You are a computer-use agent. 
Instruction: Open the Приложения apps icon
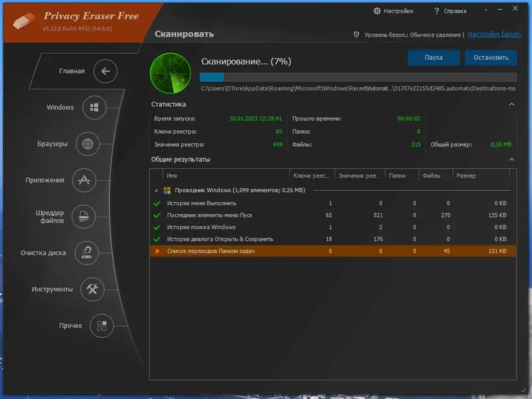84,180
